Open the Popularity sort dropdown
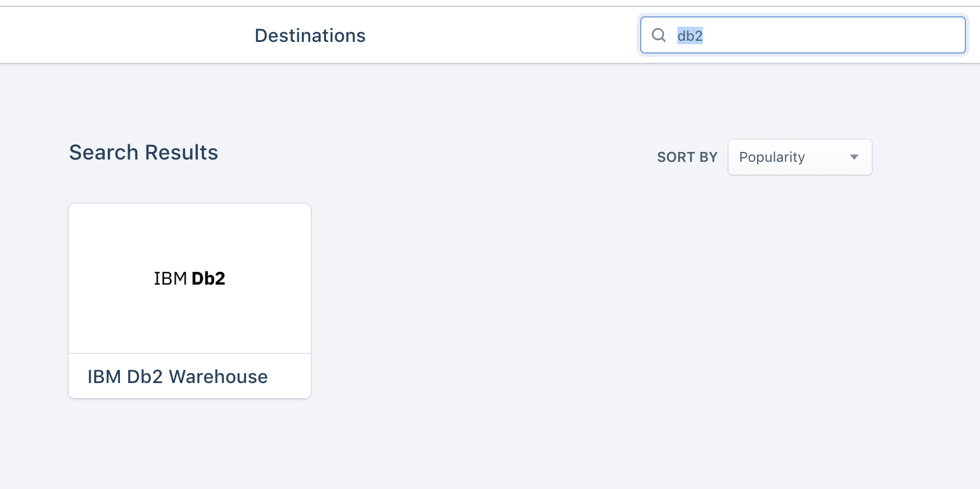The height and width of the screenshot is (489, 980). pyautogui.click(x=800, y=157)
